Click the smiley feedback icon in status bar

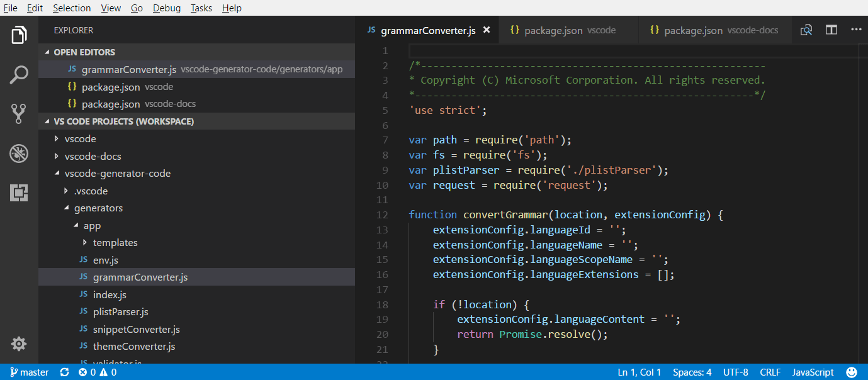(852, 372)
